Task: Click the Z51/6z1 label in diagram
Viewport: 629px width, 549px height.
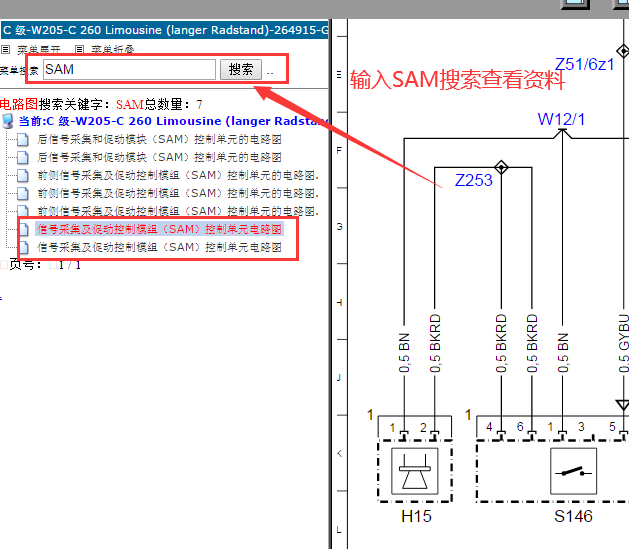Action: tap(584, 64)
